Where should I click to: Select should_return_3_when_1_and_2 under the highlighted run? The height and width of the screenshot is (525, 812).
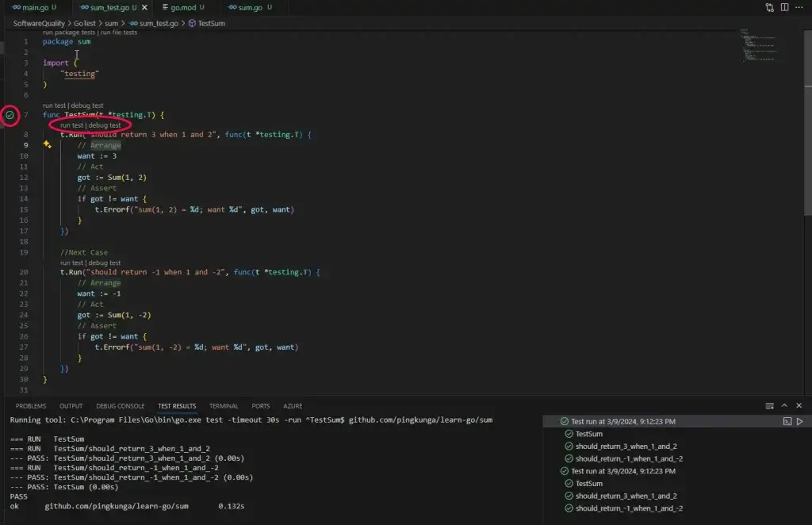[626, 446]
